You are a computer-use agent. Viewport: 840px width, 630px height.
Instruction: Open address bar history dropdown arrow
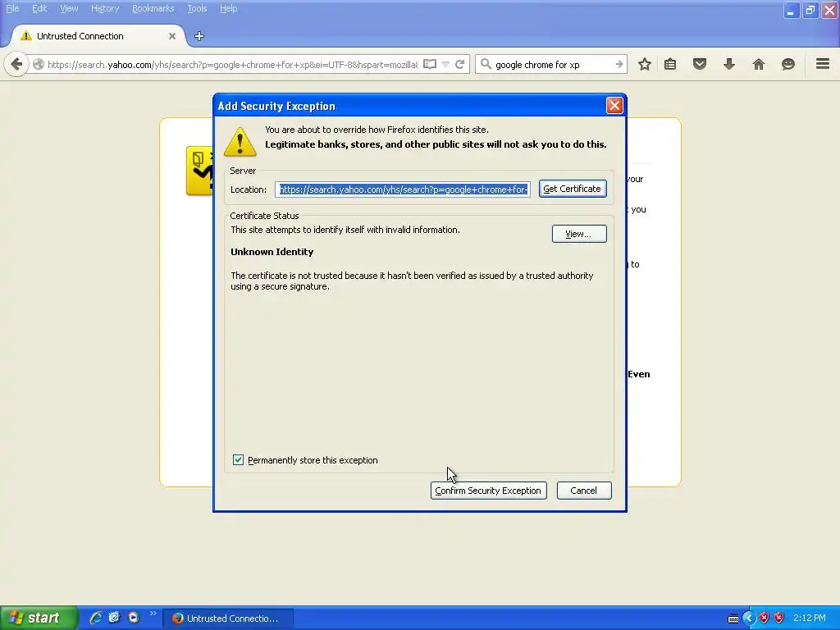tap(445, 64)
